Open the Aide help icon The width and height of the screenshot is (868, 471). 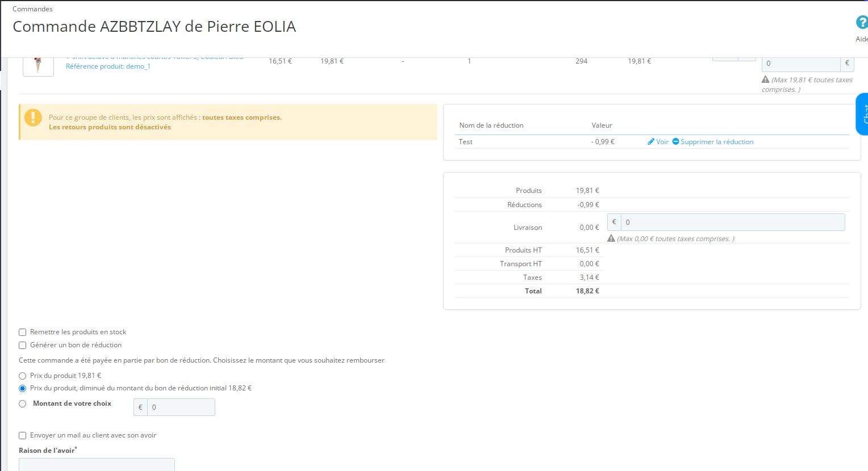click(x=862, y=23)
